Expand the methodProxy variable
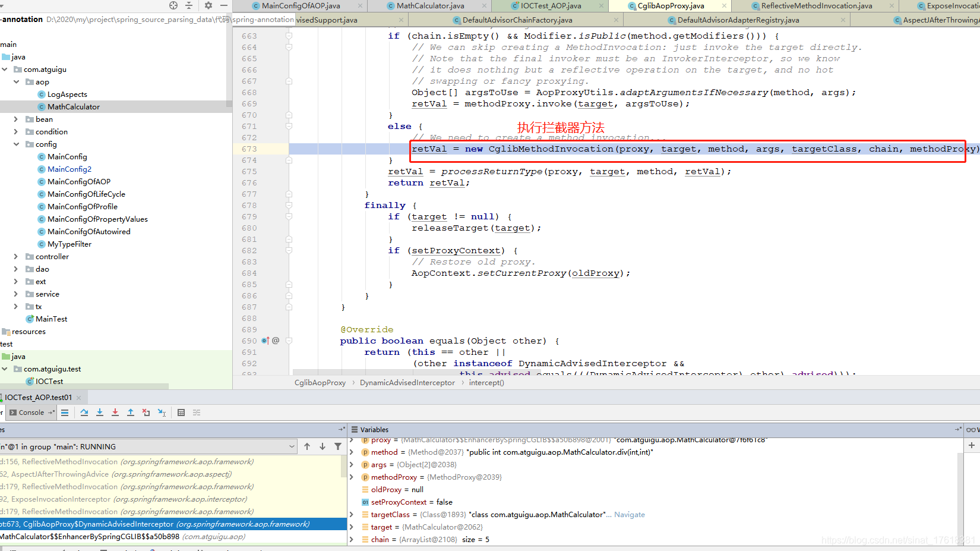This screenshot has height=551, width=980. tap(352, 477)
